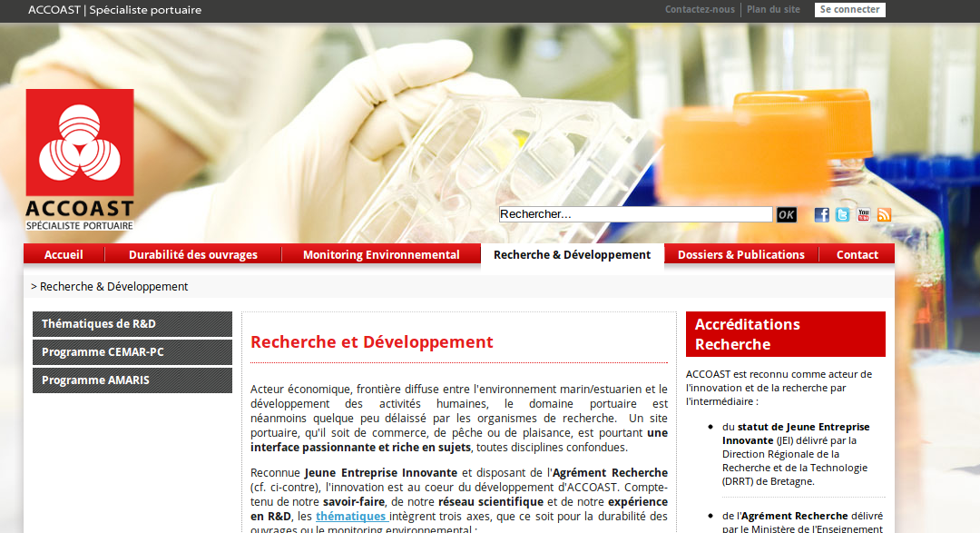The width and height of the screenshot is (980, 533).
Task: Click the 'ACCOAST | Spécialiste portuaire' header title
Action: [x=115, y=10]
